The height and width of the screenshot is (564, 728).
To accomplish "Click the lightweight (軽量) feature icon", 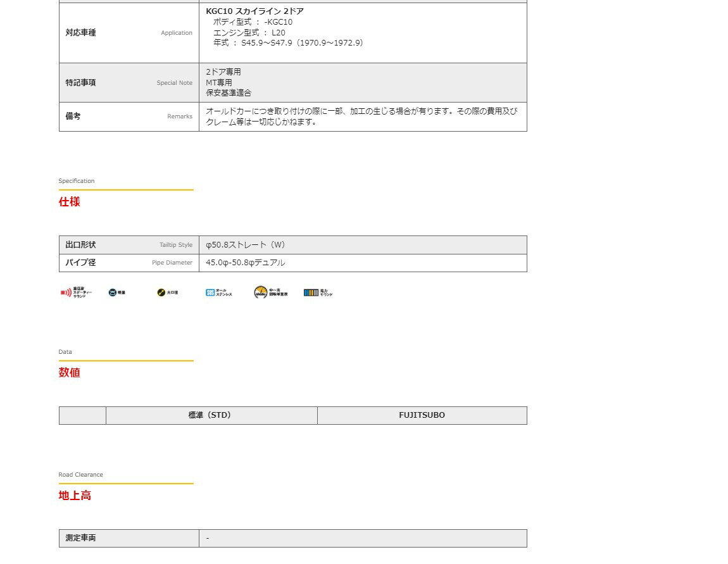I will point(116,292).
